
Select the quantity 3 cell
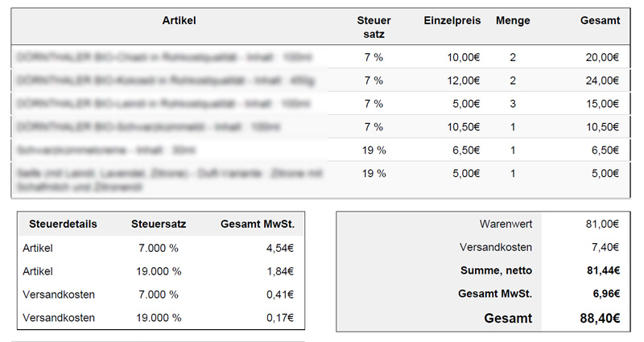coord(513,104)
